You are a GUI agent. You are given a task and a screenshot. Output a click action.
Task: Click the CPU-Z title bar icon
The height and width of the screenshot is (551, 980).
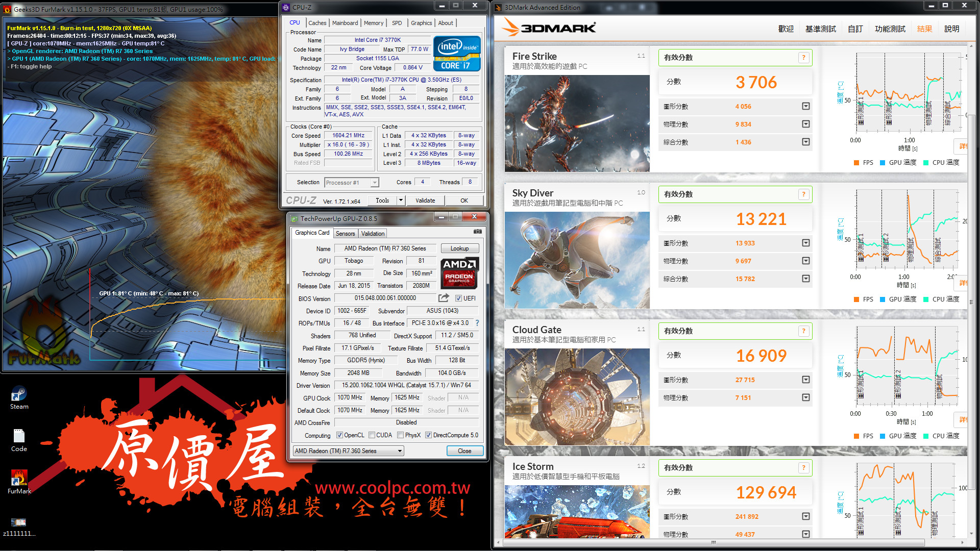(x=286, y=7)
